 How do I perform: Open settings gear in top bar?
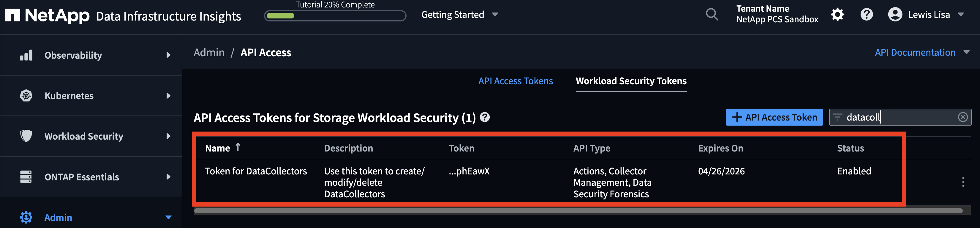[837, 15]
